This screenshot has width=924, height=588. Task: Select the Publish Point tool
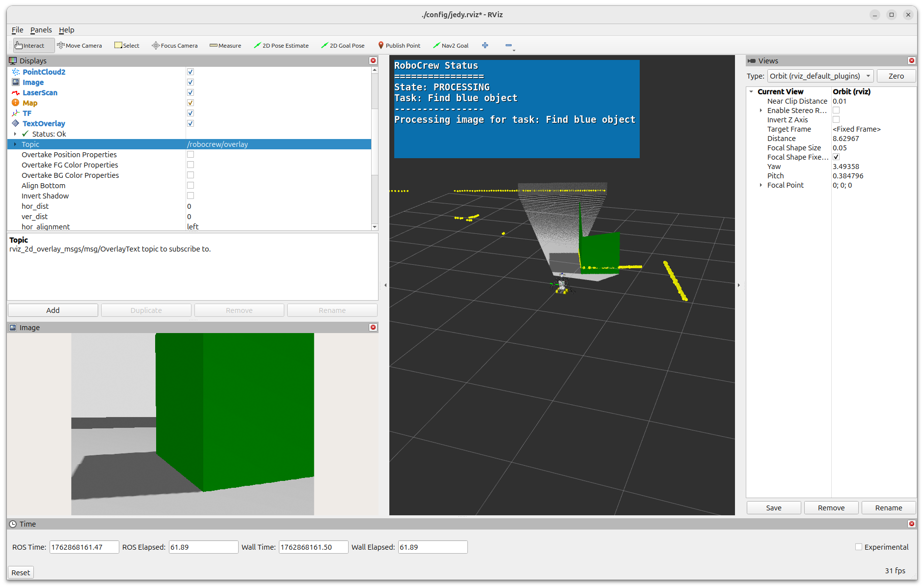click(399, 45)
